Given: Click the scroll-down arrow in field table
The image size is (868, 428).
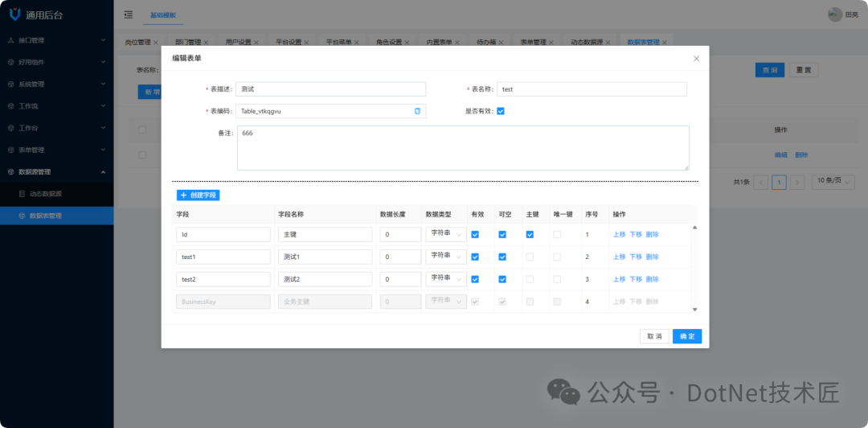Looking at the screenshot, I should point(695,309).
